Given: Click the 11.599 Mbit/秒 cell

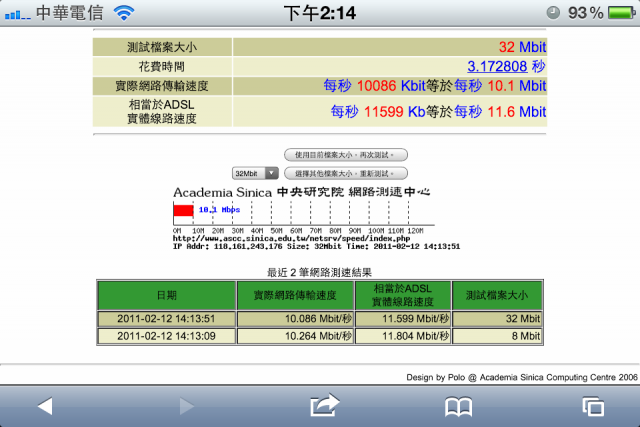Looking at the screenshot, I should pos(403,319).
